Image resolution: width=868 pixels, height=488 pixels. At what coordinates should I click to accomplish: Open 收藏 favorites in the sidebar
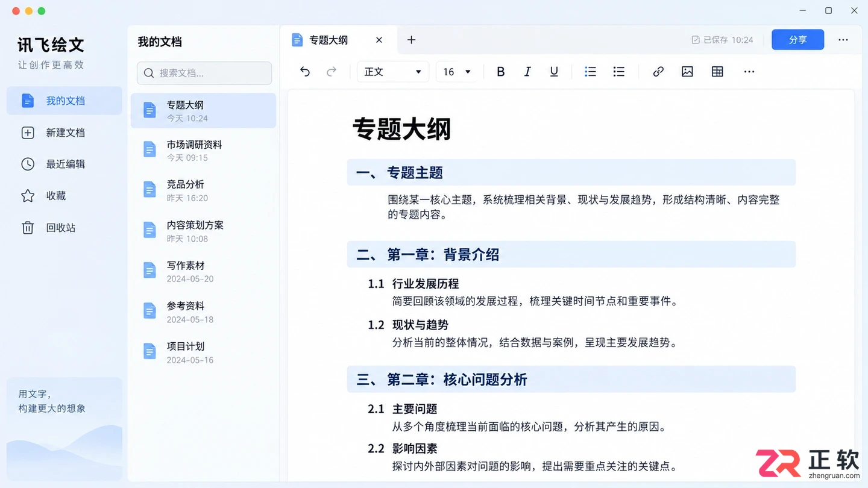click(x=64, y=196)
